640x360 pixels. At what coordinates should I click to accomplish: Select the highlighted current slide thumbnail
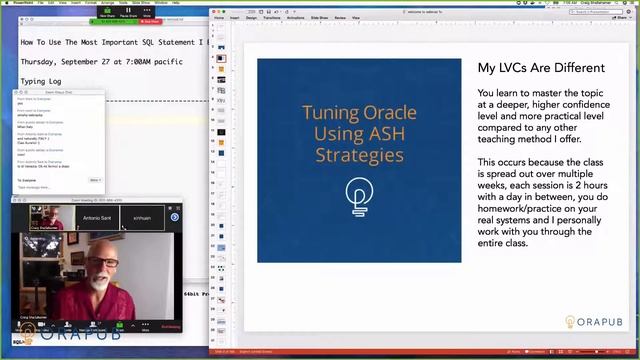[x=221, y=58]
